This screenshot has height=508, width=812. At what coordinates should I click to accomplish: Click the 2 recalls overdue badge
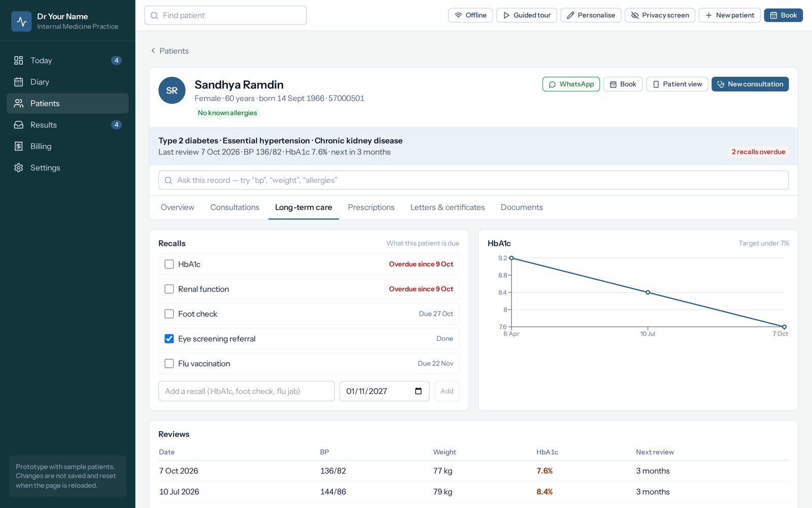pyautogui.click(x=758, y=152)
